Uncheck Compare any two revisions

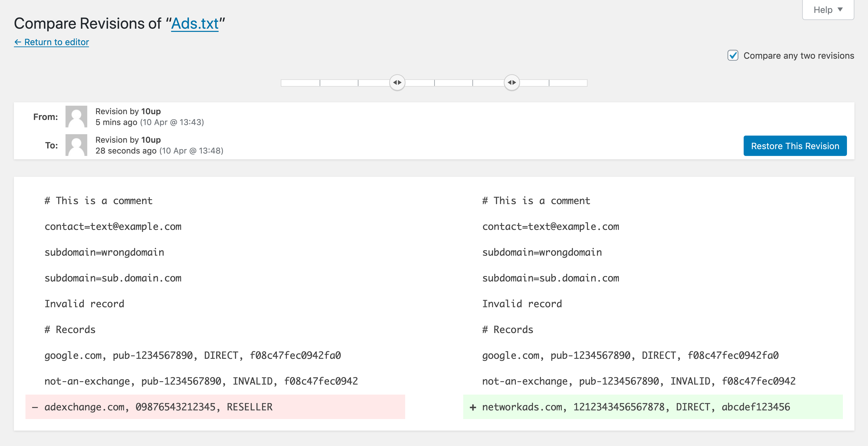733,56
